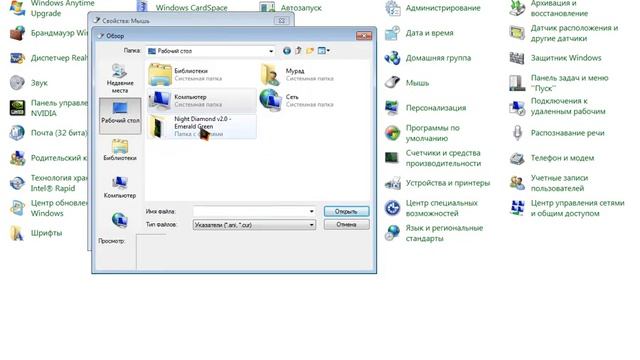Open Night Diamond v2.0 Emerald Green folder
Screen dimensions: 640x360
tap(202, 127)
